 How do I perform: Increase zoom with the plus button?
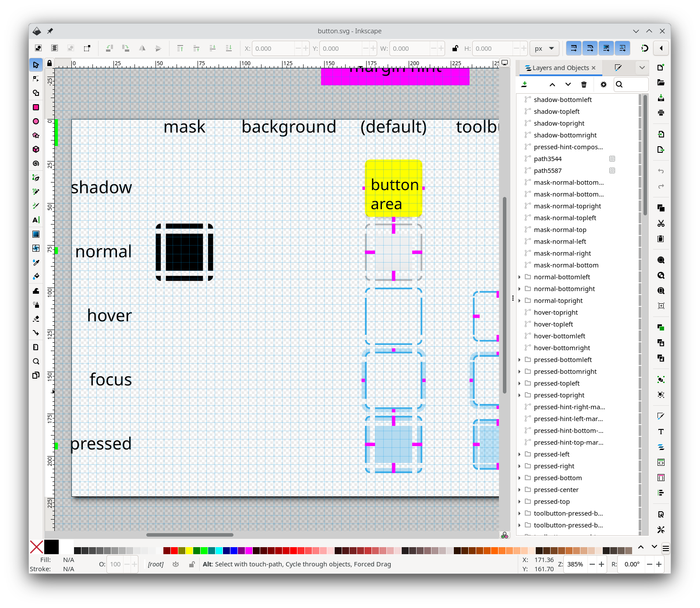601,564
